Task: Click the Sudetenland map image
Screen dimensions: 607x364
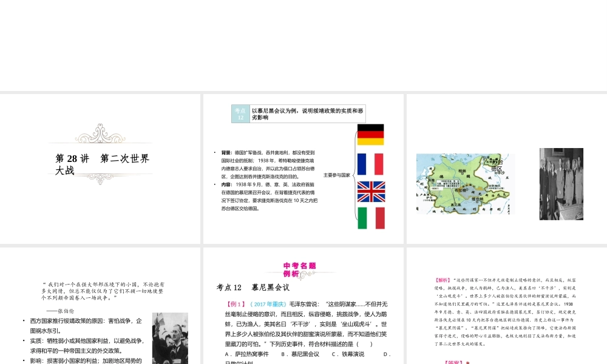Action: point(465,184)
